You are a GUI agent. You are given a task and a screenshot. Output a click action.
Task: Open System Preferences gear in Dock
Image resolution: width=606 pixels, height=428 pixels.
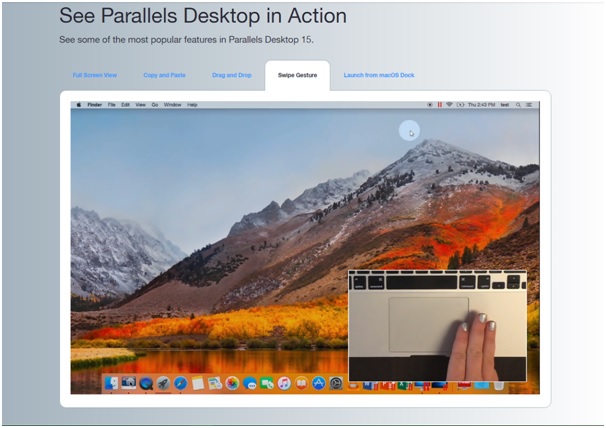(x=336, y=383)
